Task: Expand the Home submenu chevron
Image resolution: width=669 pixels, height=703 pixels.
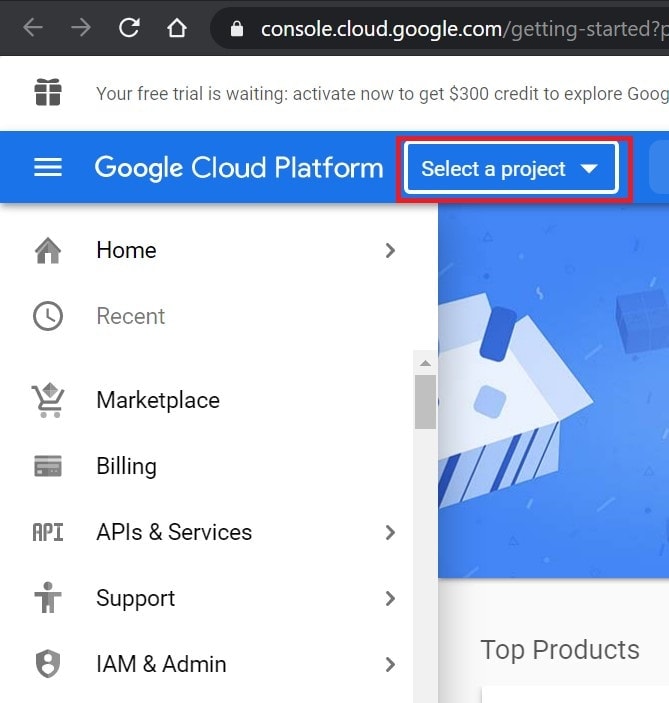Action: [390, 250]
